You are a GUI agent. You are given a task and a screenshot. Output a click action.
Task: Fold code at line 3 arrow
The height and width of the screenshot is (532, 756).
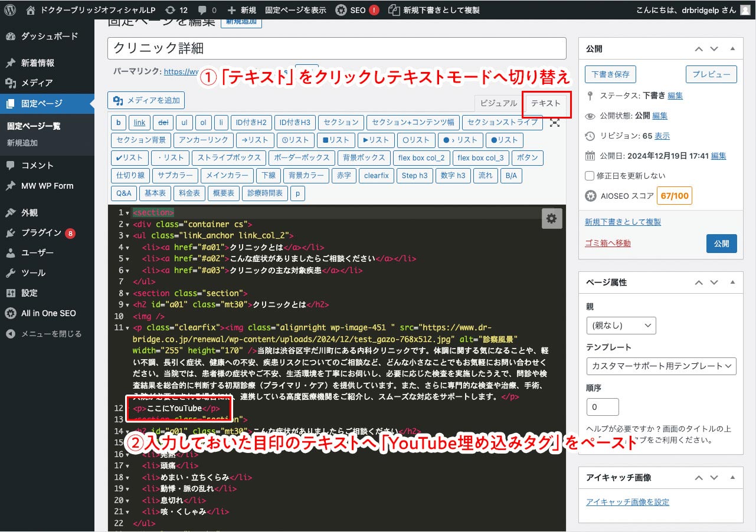pyautogui.click(x=128, y=236)
